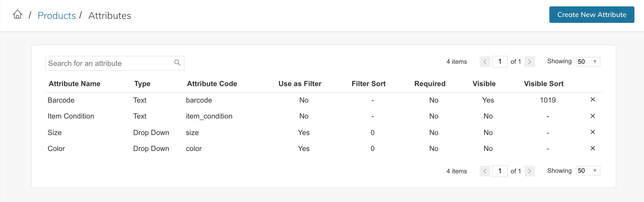
Task: Go to next page in top pagination
Action: (x=529, y=62)
